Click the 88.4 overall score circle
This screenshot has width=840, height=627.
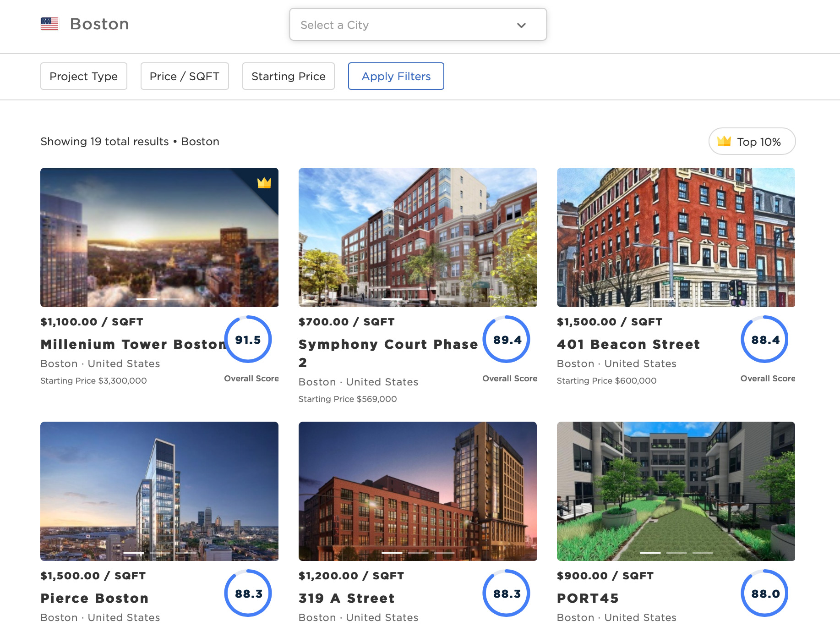click(x=765, y=340)
